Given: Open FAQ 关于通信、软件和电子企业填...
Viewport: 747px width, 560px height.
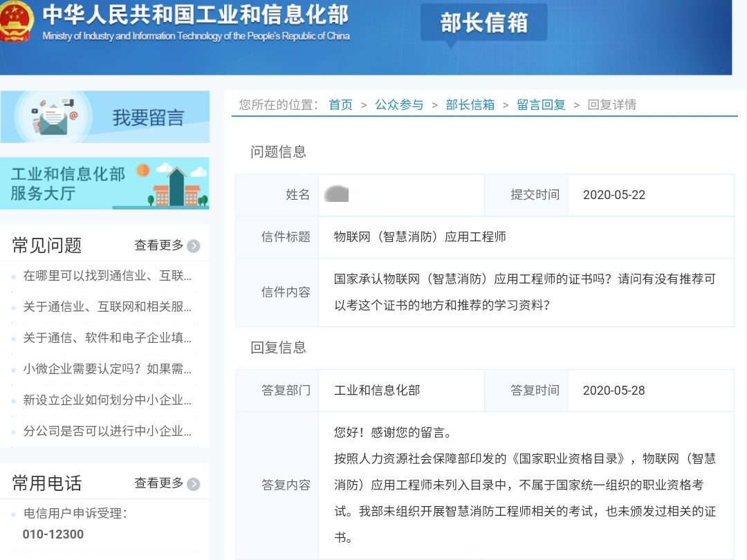Looking at the screenshot, I should 107,337.
